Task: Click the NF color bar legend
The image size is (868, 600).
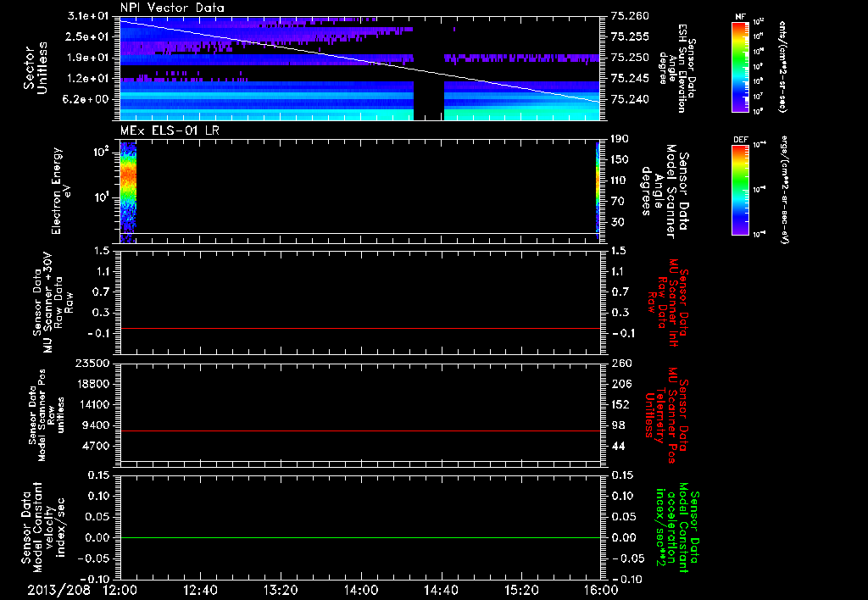Action: (741, 66)
